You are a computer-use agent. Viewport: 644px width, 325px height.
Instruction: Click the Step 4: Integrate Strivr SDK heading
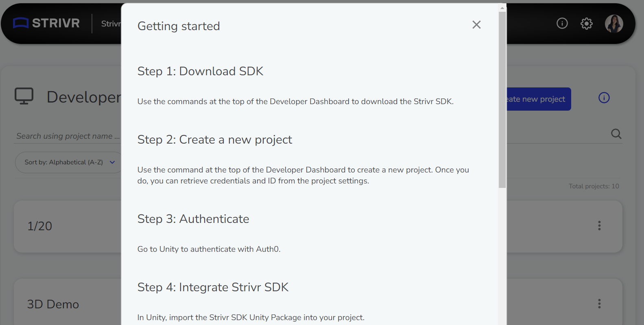tap(213, 287)
